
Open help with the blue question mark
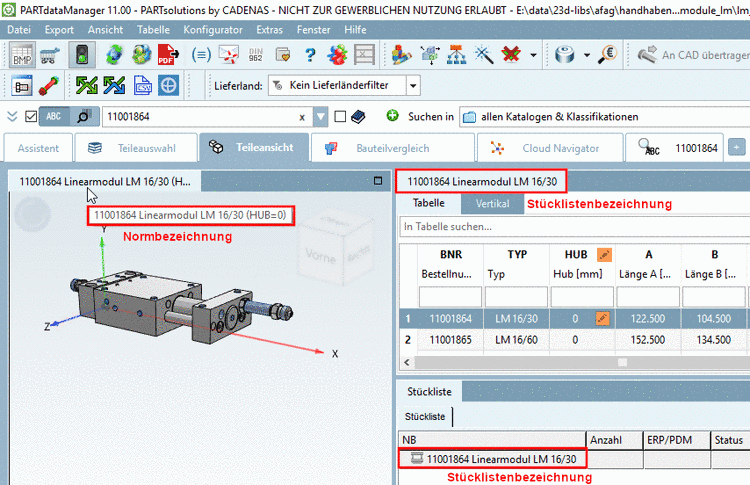click(310, 55)
